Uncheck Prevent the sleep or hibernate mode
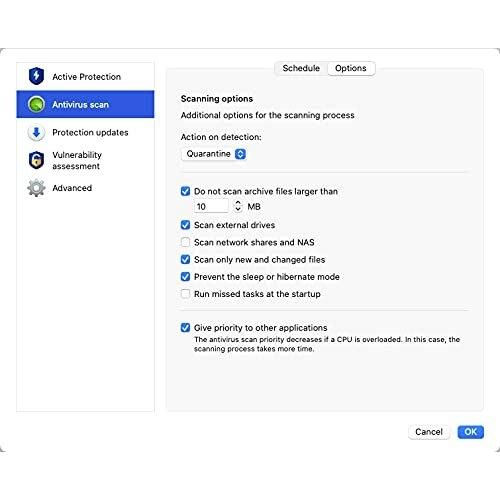The height and width of the screenshot is (500, 500). coord(185,277)
